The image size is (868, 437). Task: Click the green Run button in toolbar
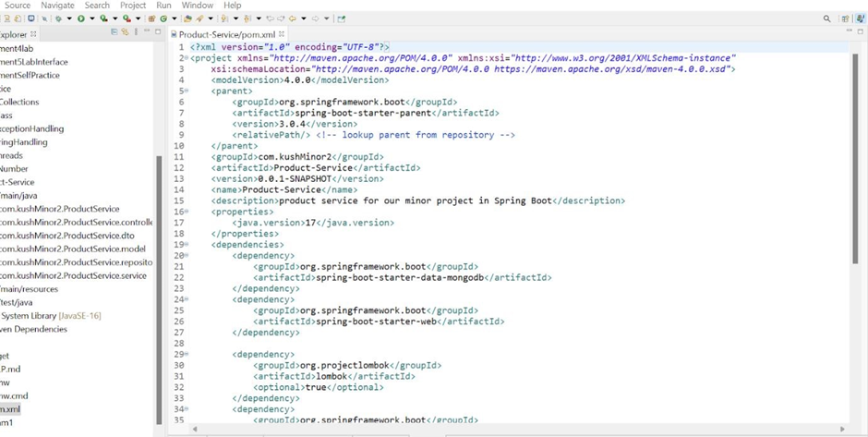[x=80, y=18]
